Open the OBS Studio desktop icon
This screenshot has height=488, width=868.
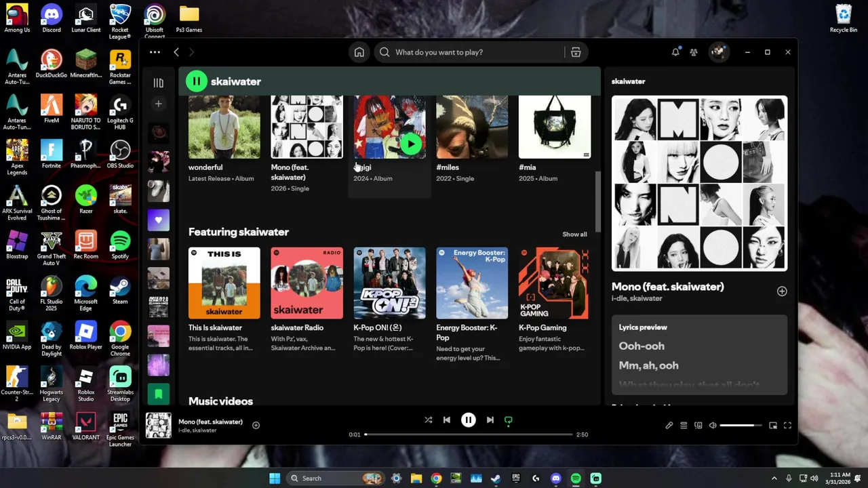coord(120,155)
